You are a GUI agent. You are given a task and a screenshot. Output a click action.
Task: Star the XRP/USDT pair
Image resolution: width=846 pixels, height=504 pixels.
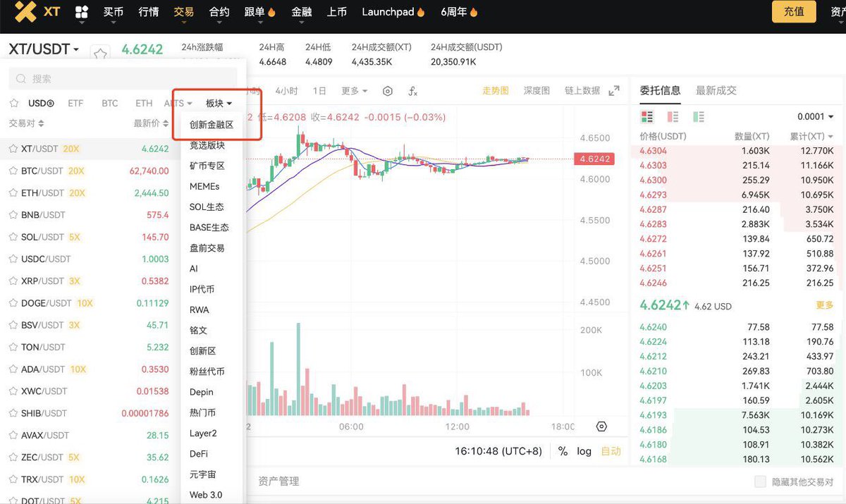13,281
